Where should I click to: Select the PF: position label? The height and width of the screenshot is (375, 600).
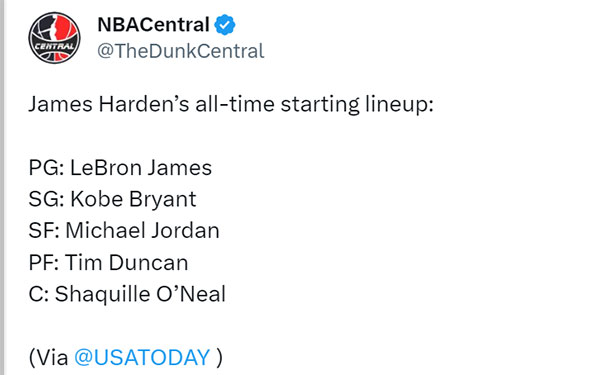click(x=44, y=262)
